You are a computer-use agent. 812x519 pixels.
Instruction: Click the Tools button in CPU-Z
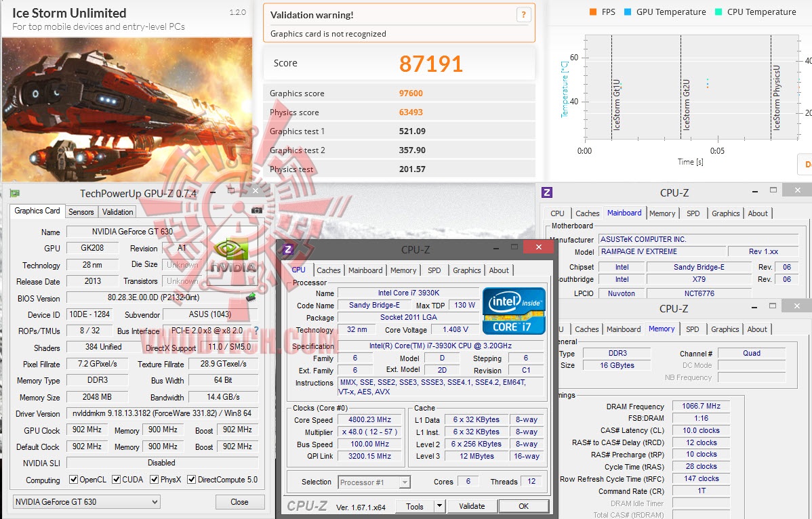click(415, 506)
